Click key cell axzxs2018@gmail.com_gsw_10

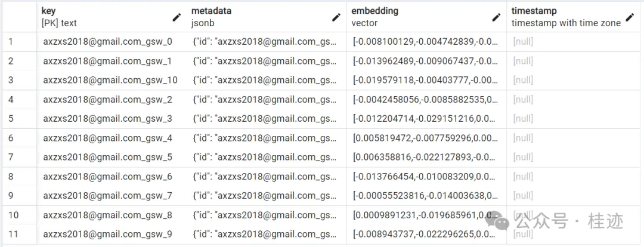(110, 80)
